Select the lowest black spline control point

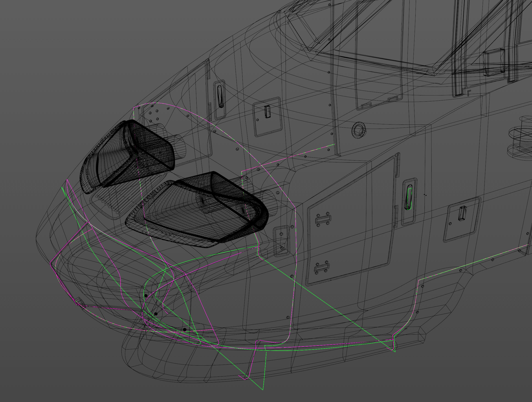[185, 329]
